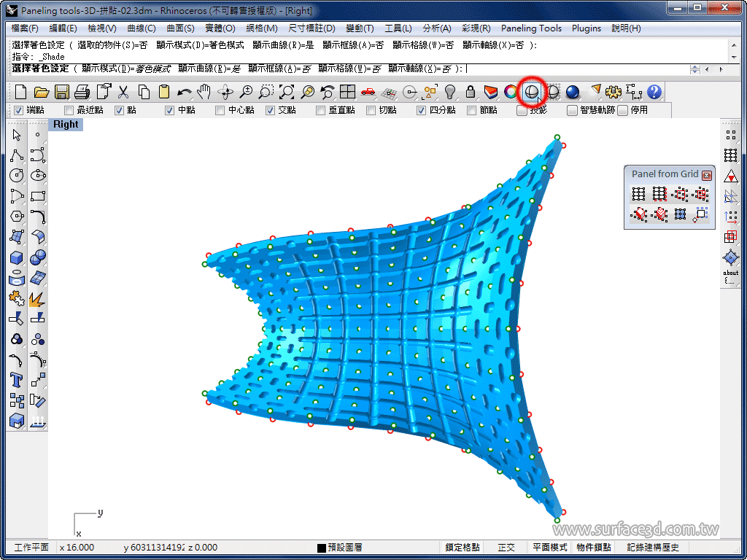Toggle the 四分點 osnap checkbox

(x=421, y=111)
